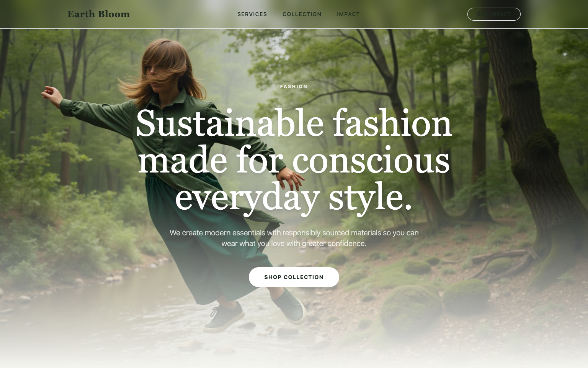Screen dimensions: 588x368
Task: Click the Fashion pill badge
Action: coord(294,87)
